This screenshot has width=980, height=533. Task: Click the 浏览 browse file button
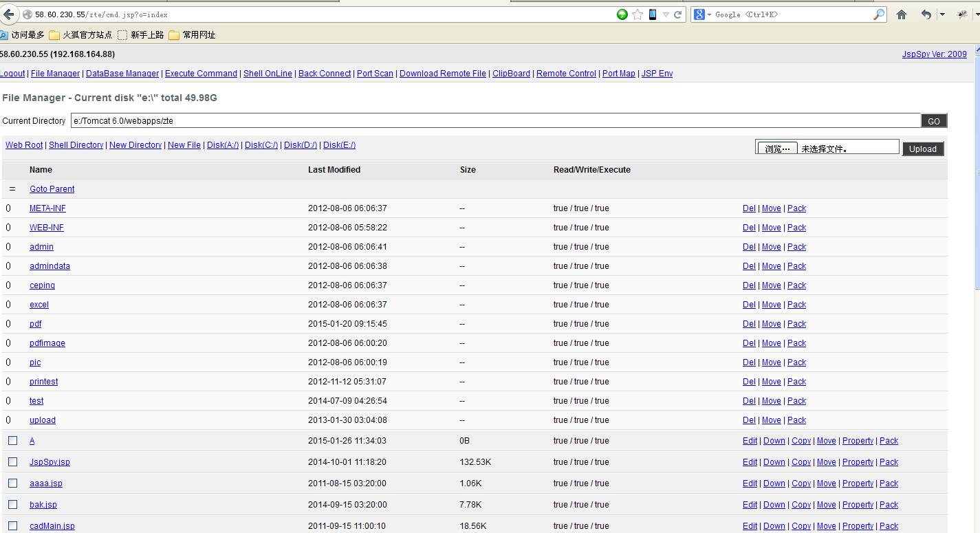[x=777, y=149]
